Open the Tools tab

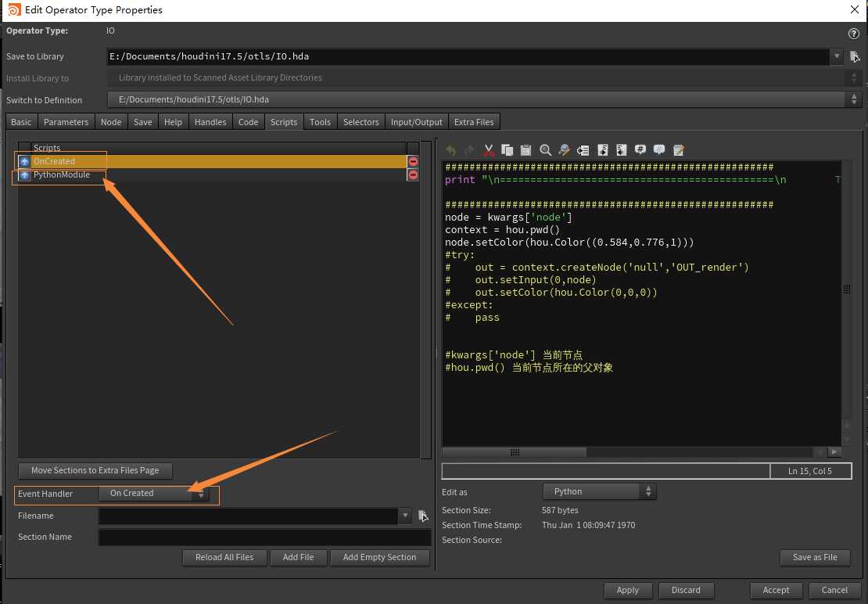pyautogui.click(x=320, y=122)
